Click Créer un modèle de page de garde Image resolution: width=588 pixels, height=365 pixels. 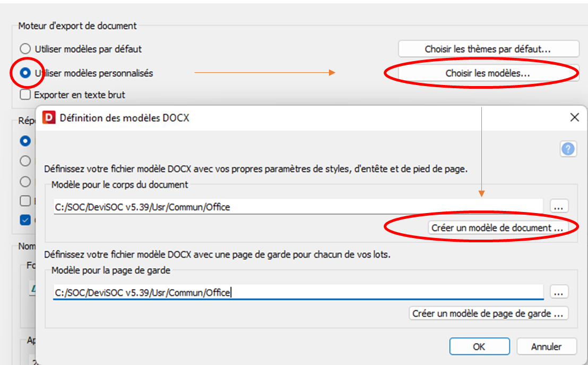tap(488, 313)
